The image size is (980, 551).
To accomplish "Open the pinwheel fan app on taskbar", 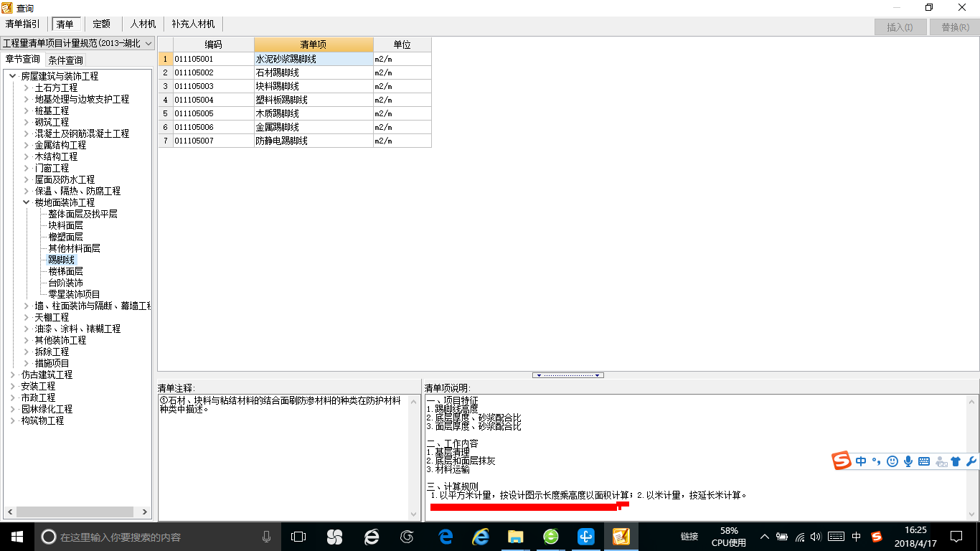I will [x=334, y=537].
